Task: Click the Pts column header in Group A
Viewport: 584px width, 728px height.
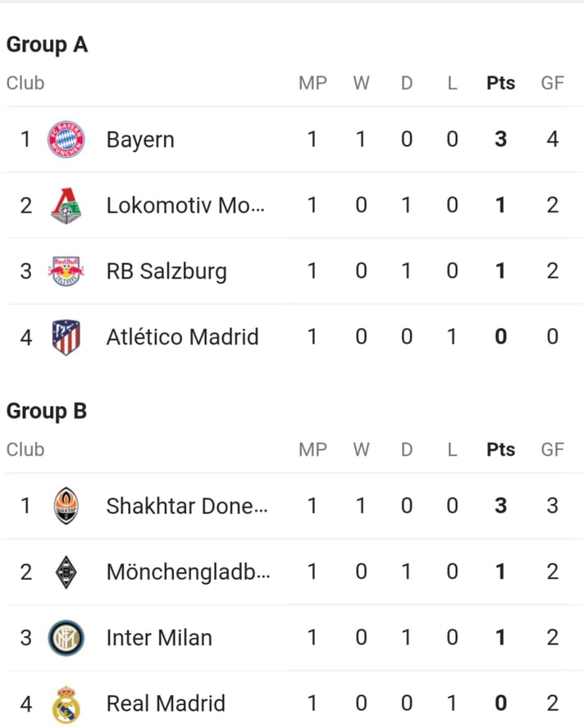Action: [501, 83]
